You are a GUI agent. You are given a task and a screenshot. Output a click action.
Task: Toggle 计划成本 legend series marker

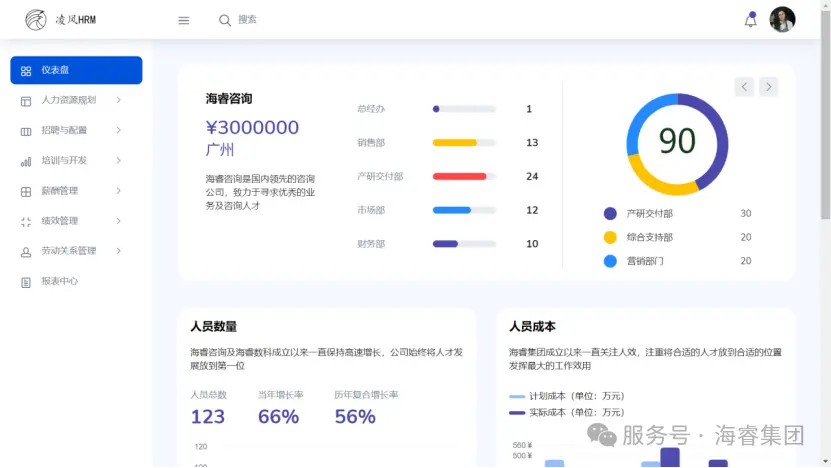point(517,397)
